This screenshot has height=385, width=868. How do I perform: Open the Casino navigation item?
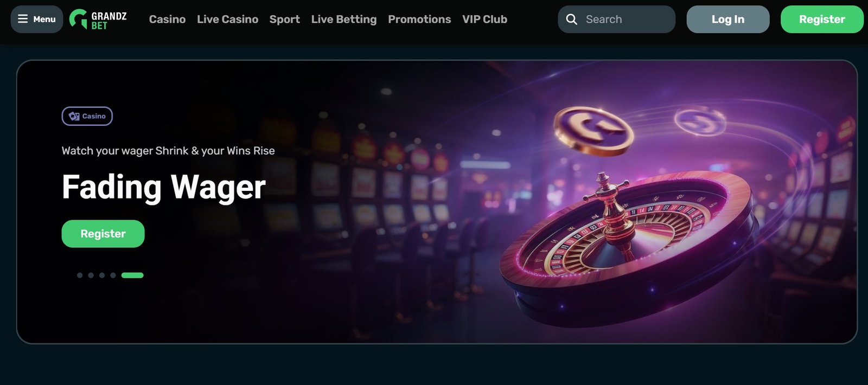coord(167,20)
